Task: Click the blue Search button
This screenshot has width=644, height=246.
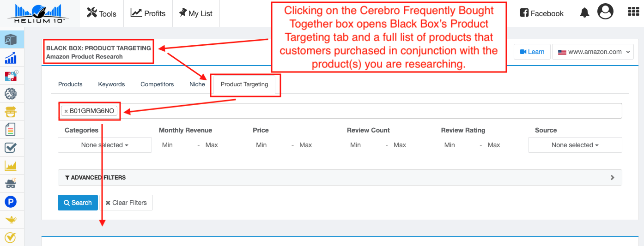Action: (78, 203)
